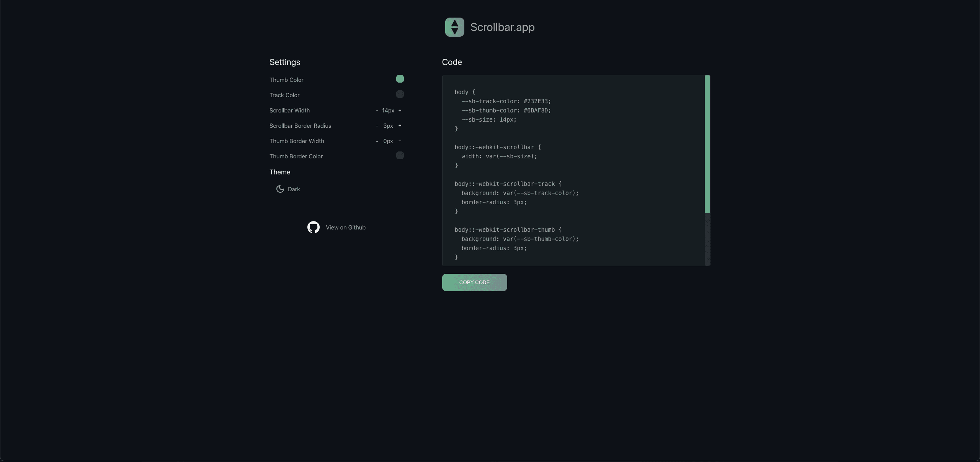Click the body::-webkit-scrollbar-track selector line
The image size is (980, 462).
pyautogui.click(x=508, y=184)
